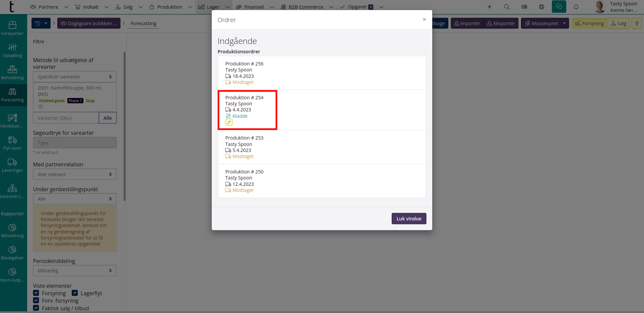This screenshot has height=313, width=644.
Task: Open the Optælling sidebar icon
Action: [x=12, y=51]
